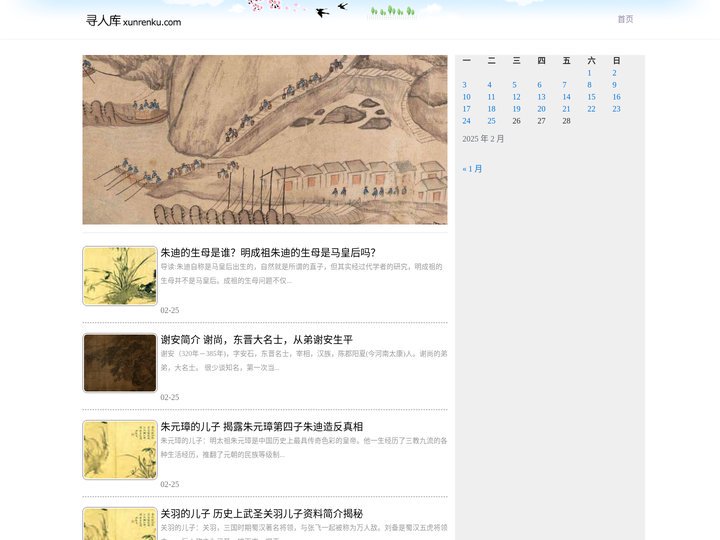Viewport: 720px width, 540px height.
Task: Select calendar date 6
Action: (x=539, y=85)
